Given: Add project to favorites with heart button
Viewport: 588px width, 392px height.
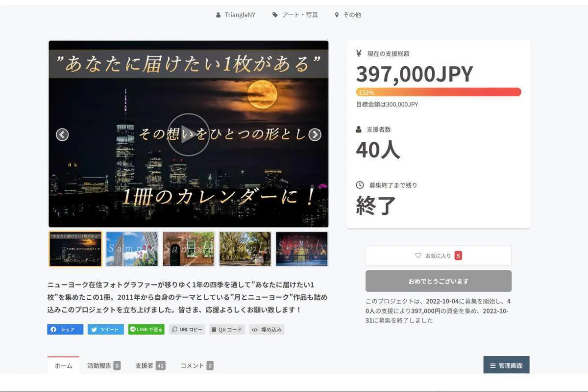Looking at the screenshot, I should pyautogui.click(x=438, y=256).
